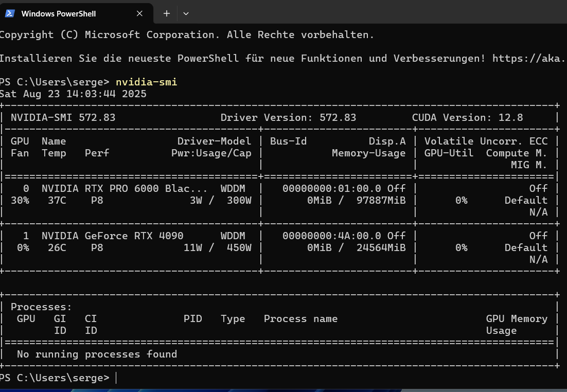This screenshot has width=567, height=392.
Task: Click the '37C' temperature value
Action: [57, 200]
